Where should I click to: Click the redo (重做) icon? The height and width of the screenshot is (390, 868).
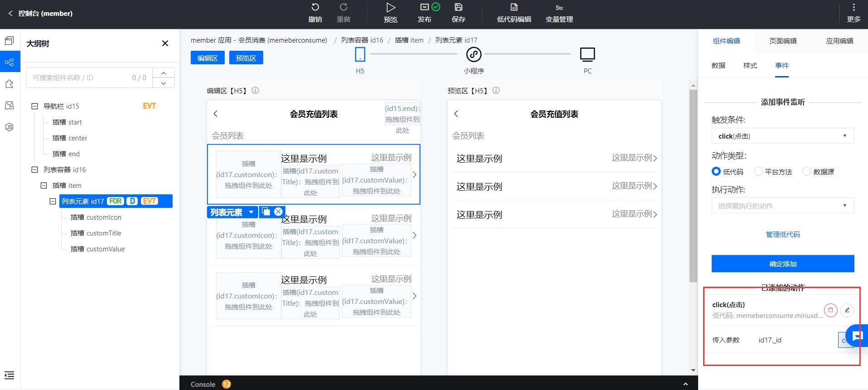(x=343, y=7)
